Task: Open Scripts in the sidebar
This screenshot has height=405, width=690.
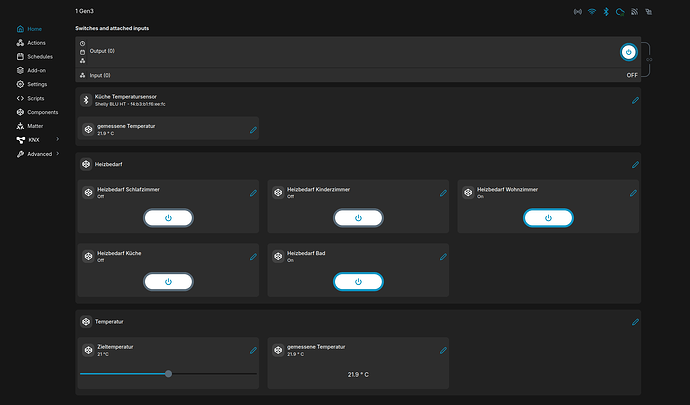Action: (30, 99)
